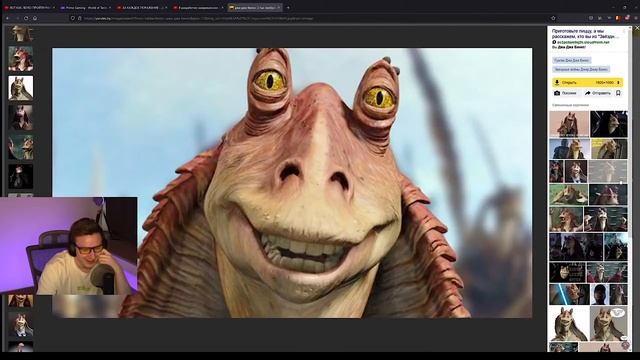640x360 pixels.
Task: Close the Prime Gaming tab
Action: pyautogui.click(x=110, y=8)
